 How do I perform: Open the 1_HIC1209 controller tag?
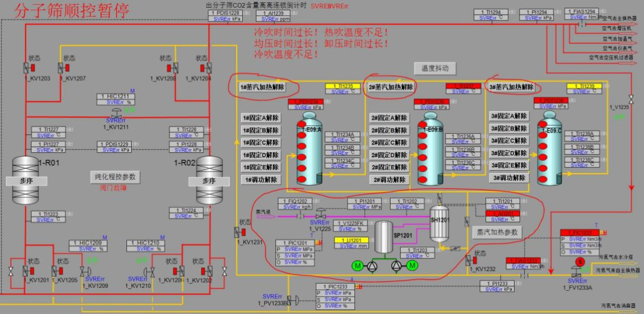tap(88, 246)
